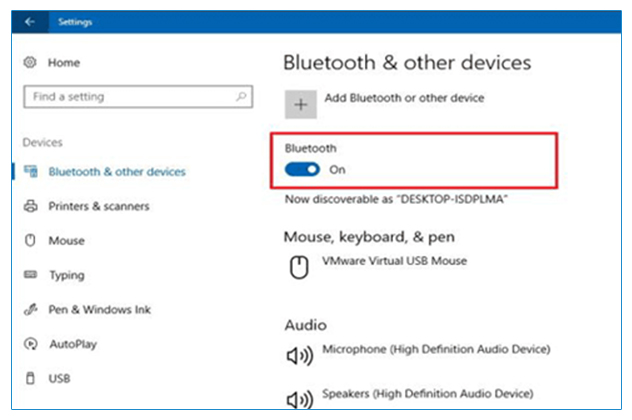
Task: Click the Bluetooth label above the toggle
Action: pyautogui.click(x=310, y=148)
